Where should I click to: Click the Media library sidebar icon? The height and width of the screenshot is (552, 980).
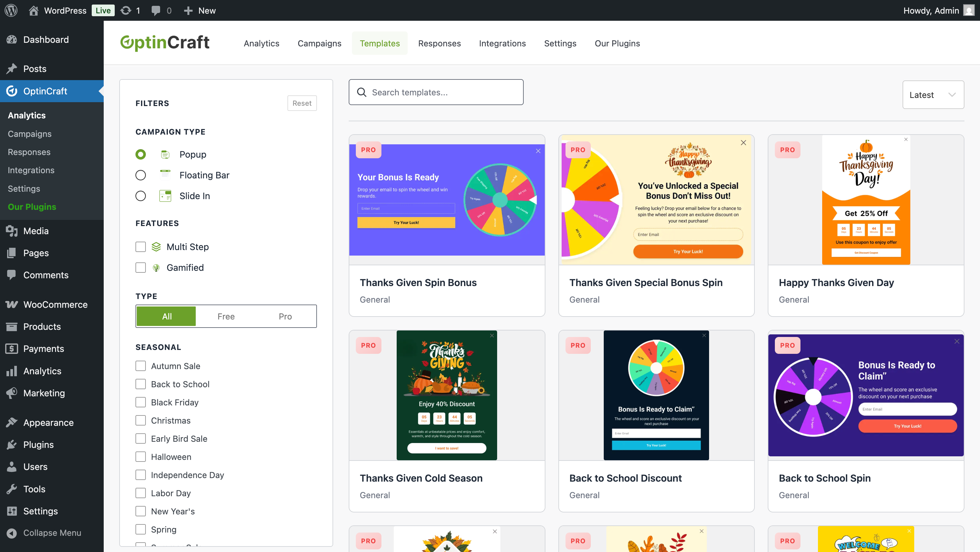tap(12, 231)
